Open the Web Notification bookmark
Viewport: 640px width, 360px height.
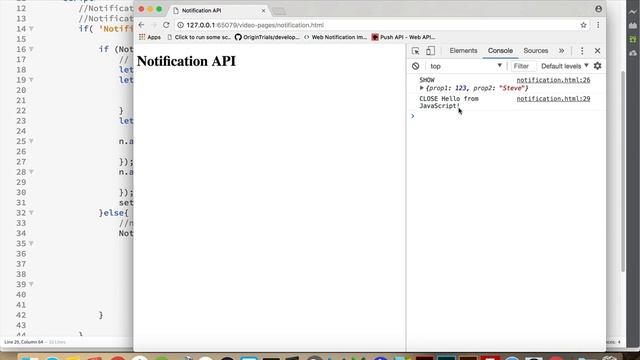tap(335, 37)
